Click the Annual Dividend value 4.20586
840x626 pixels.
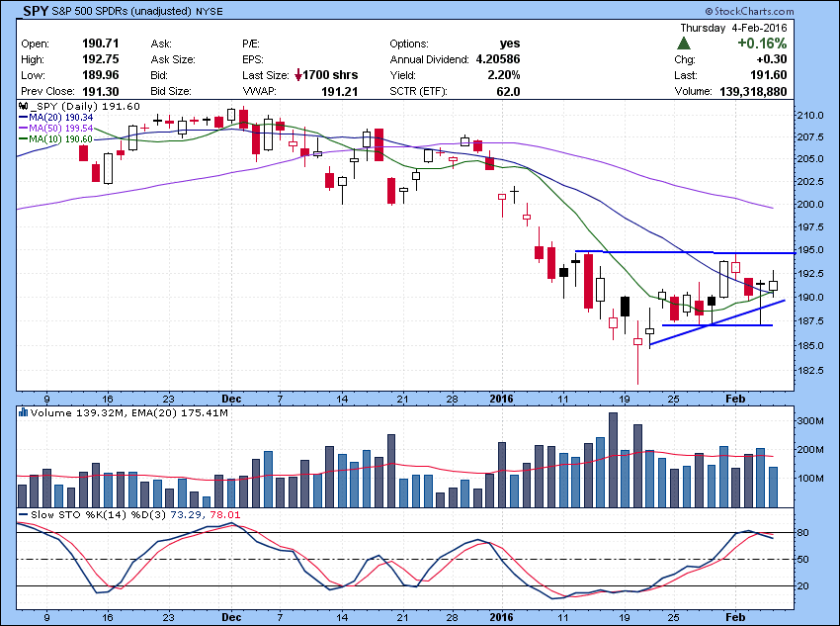(498, 59)
